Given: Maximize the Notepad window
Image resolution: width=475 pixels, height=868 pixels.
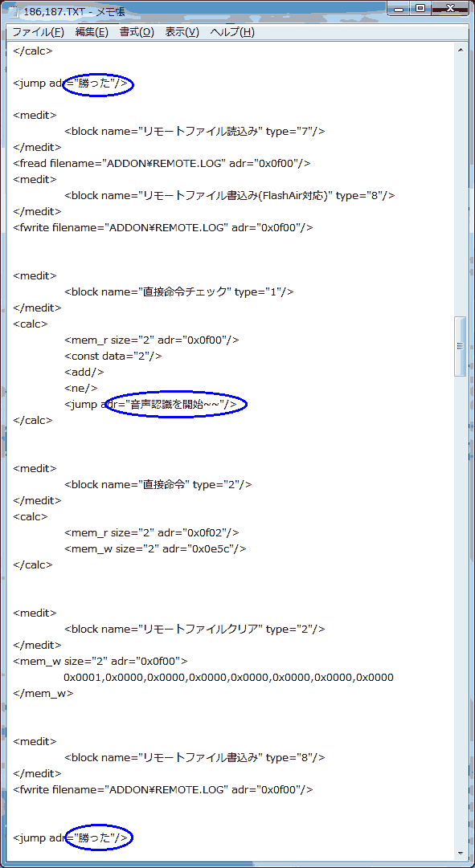Looking at the screenshot, I should pos(420,8).
